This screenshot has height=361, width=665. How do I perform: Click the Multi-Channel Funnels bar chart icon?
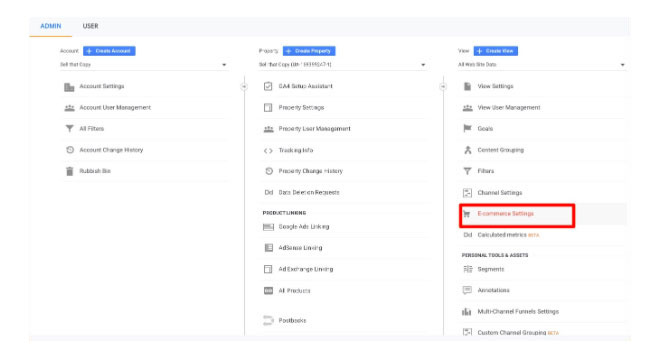pos(467,312)
